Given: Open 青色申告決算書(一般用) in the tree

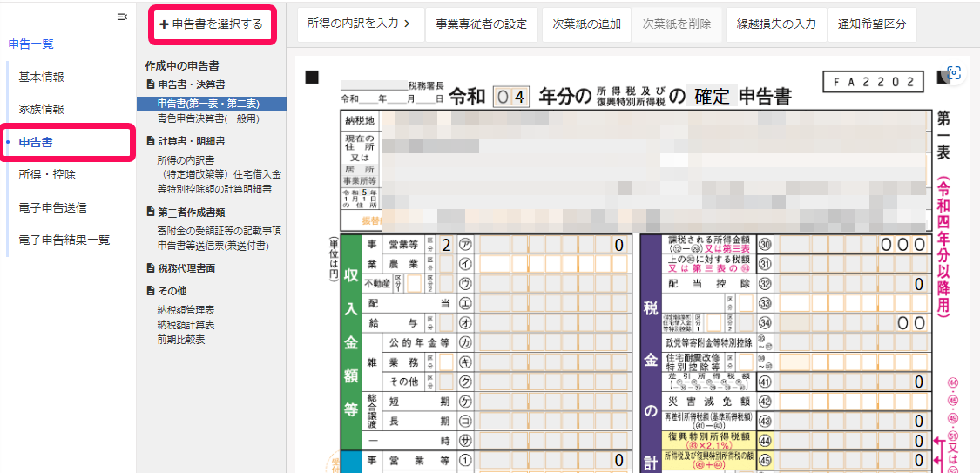Looking at the screenshot, I should [x=206, y=118].
